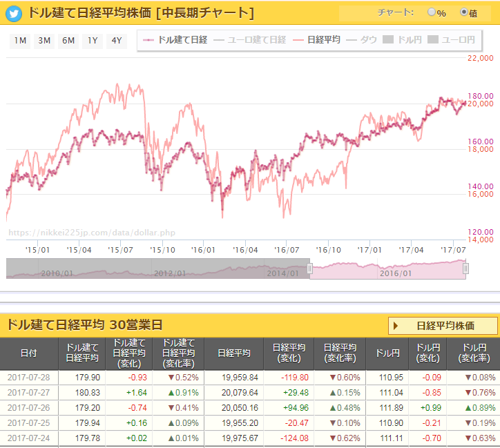Viewport: 500px width, 448px height.
Task: Click left handle of range navigator
Action: 310,269
